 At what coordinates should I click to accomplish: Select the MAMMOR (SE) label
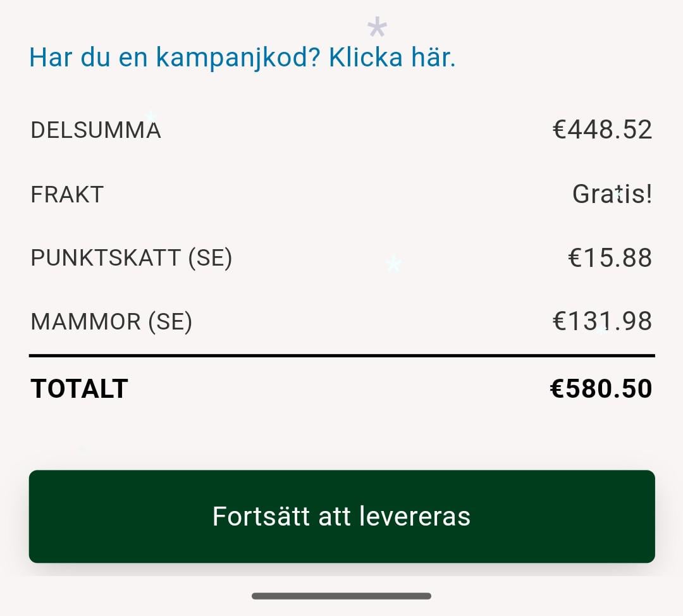(111, 322)
